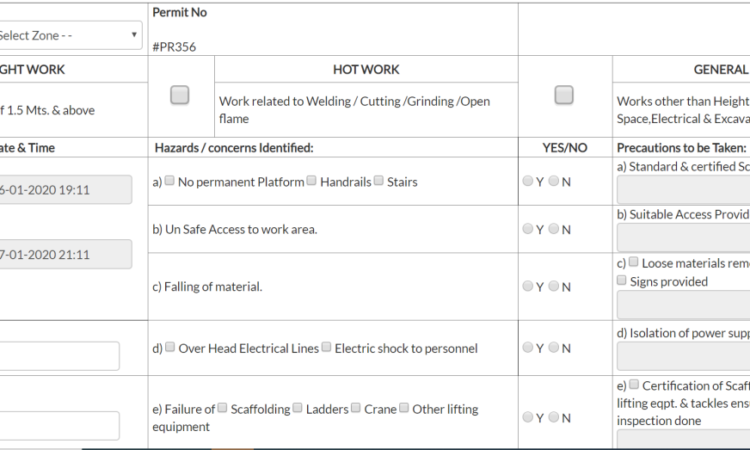Check the Other lifting equipment checkbox
Viewport: 750px width, 450px height.
tap(404, 408)
